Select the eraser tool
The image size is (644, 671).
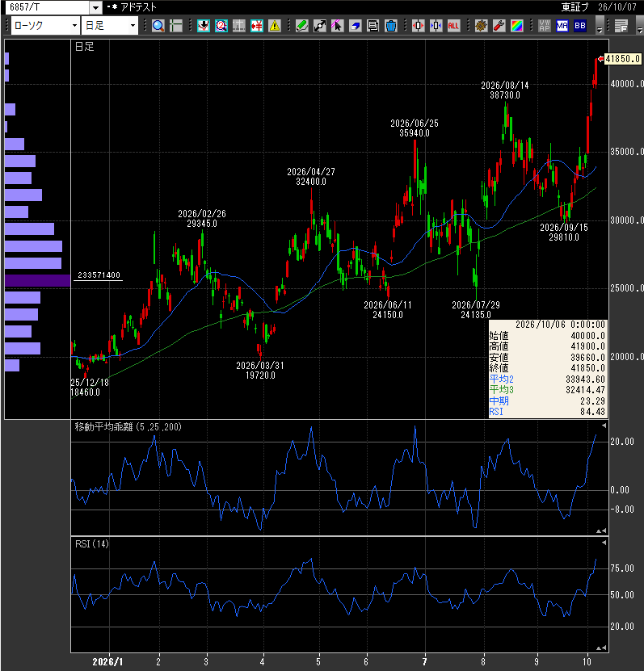click(356, 26)
